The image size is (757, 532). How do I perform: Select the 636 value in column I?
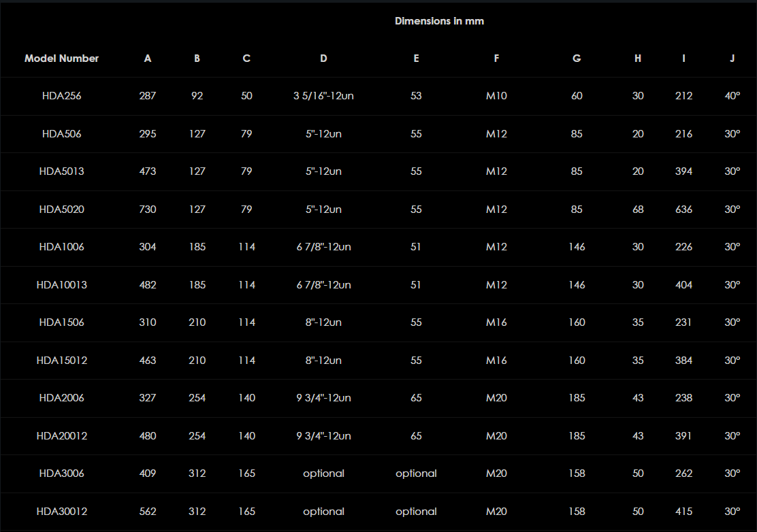click(683, 210)
